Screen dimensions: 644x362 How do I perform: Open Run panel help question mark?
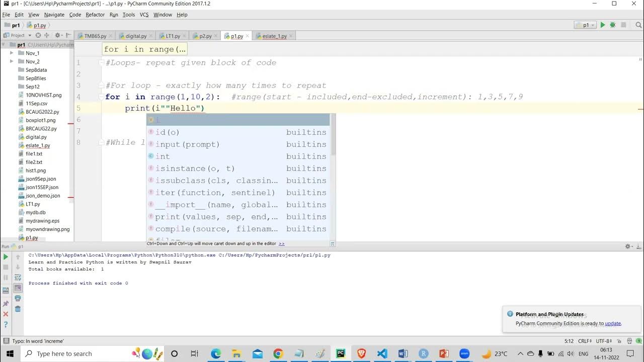[x=6, y=325]
